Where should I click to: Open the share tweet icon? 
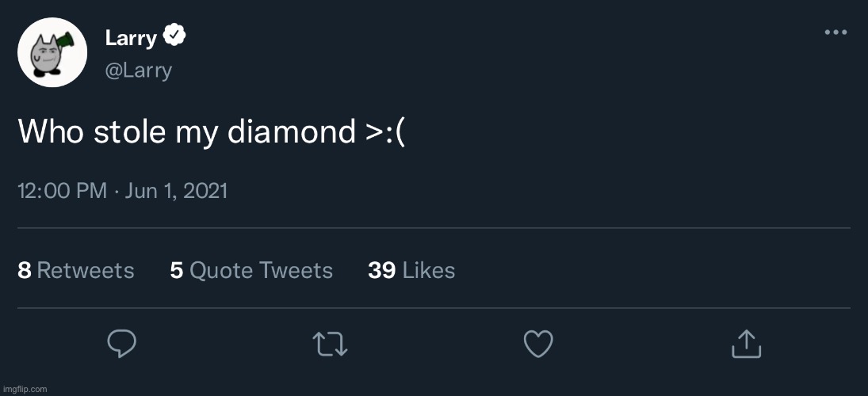click(746, 344)
